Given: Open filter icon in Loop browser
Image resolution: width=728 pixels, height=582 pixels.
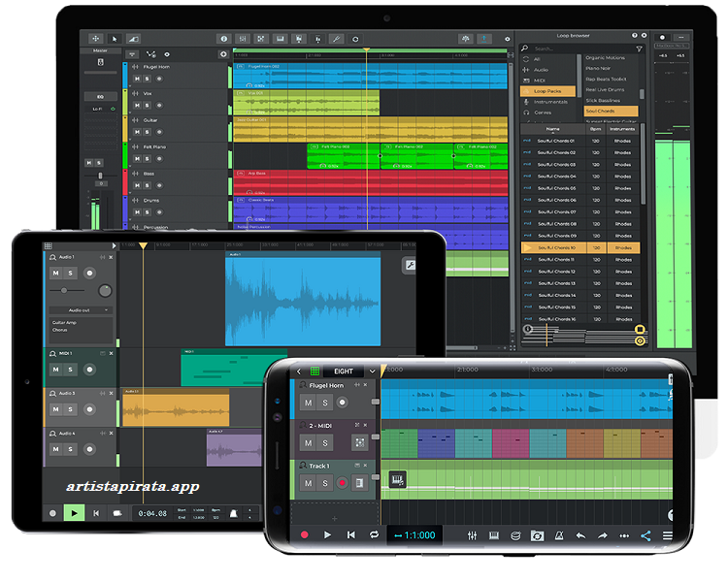Looking at the screenshot, I should 639,48.
